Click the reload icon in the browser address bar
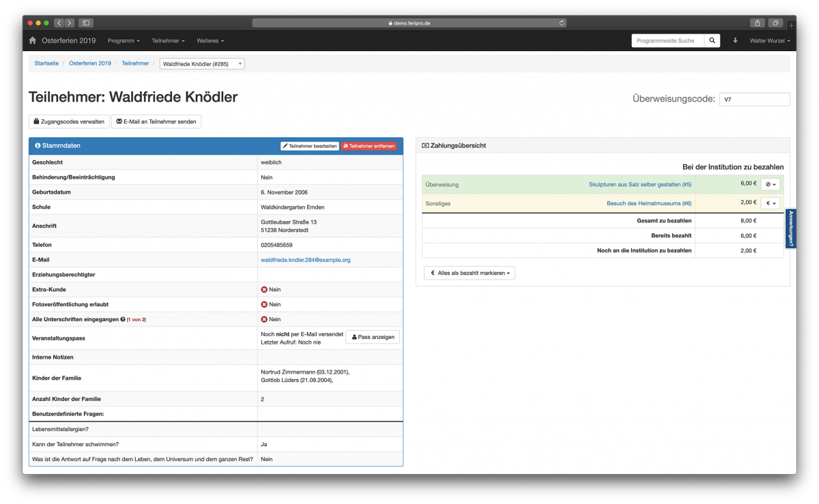The height and width of the screenshot is (504, 819). [x=561, y=23]
